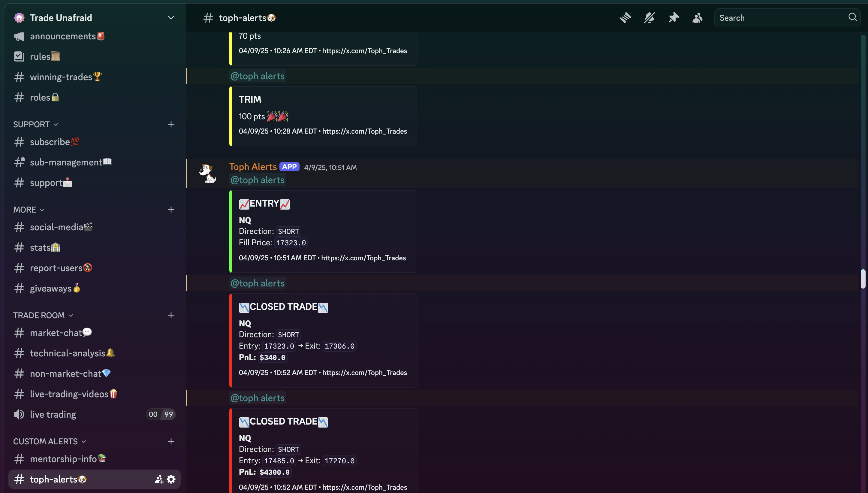Click the @toph alerts mention
Screen dimensions: 868x493
257,180
